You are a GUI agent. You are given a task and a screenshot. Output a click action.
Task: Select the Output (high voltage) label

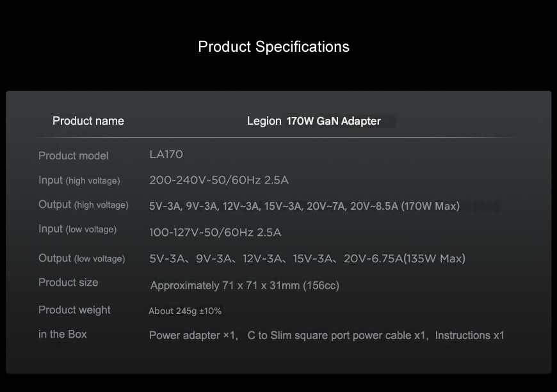[83, 205]
